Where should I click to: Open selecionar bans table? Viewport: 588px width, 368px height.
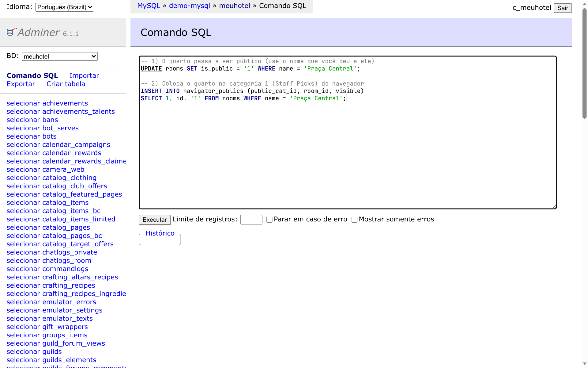click(32, 120)
